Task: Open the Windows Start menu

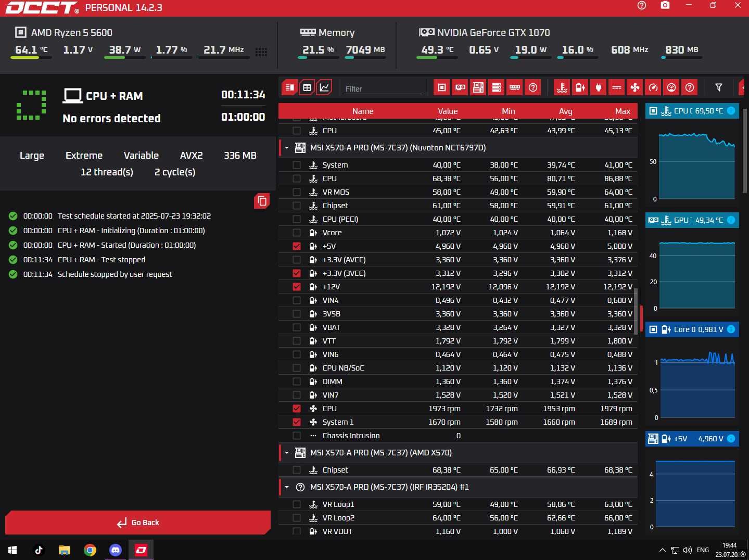Action: tap(13, 550)
